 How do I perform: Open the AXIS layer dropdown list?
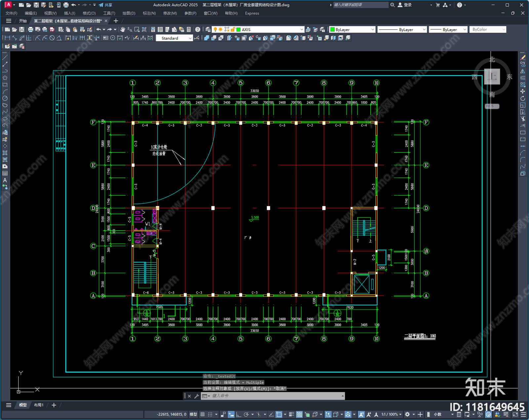[302, 29]
